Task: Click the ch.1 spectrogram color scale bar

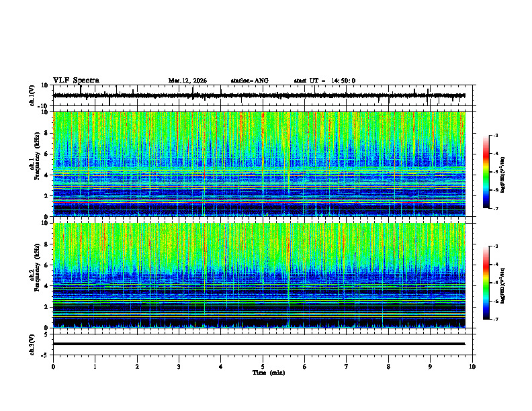Action: pyautogui.click(x=486, y=172)
